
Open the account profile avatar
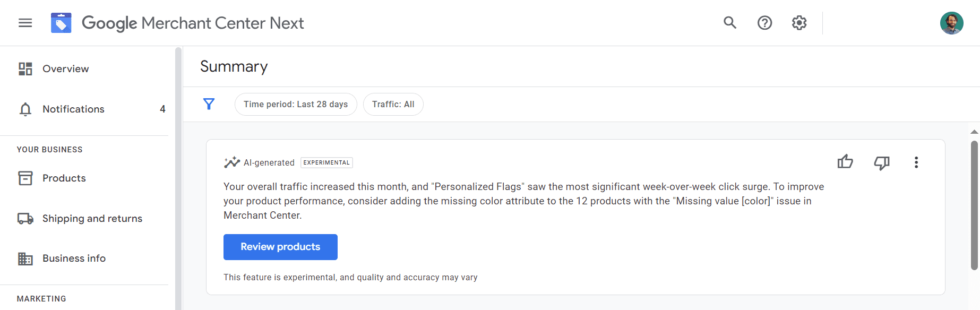tap(951, 23)
